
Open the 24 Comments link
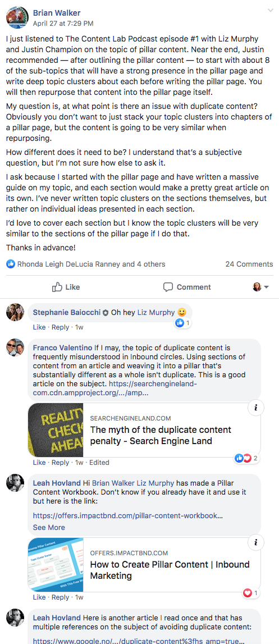tap(249, 264)
